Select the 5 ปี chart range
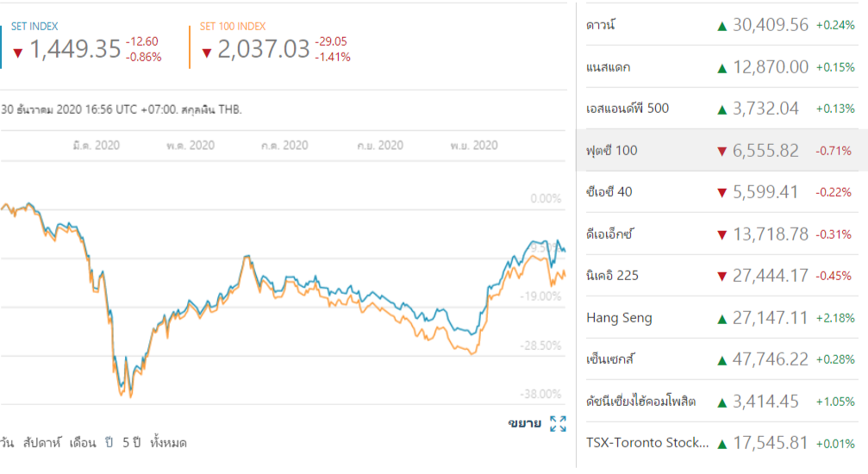This screenshot has width=868, height=474. [131, 443]
